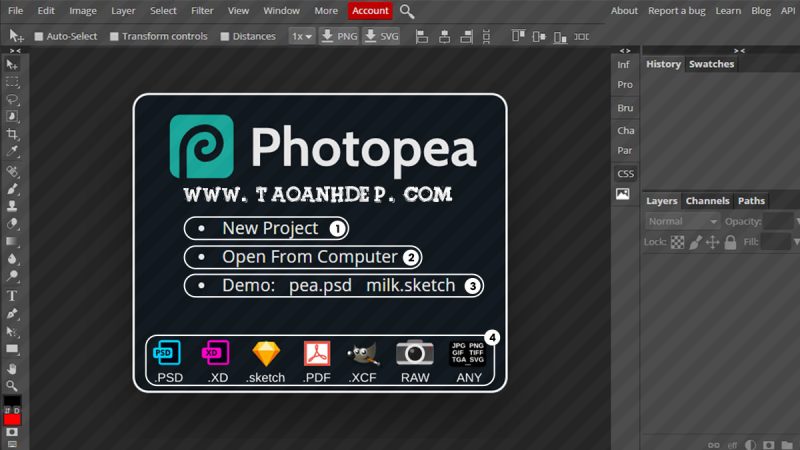The width and height of the screenshot is (800, 450).
Task: Open the CSS side panel
Action: (x=625, y=173)
